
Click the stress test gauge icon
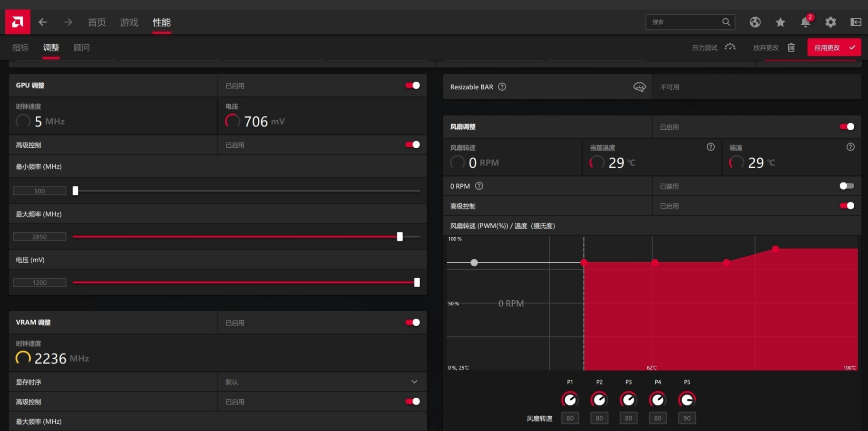pos(730,48)
